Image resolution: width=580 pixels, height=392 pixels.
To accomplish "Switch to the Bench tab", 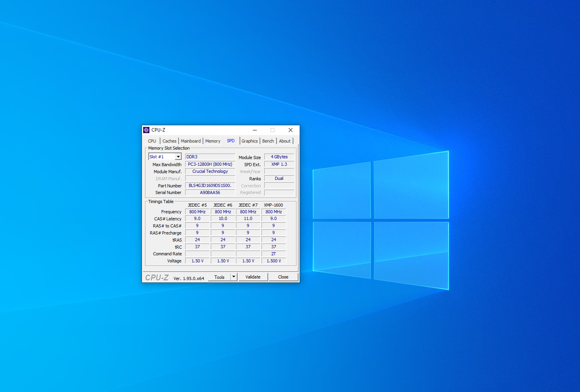I will (x=268, y=141).
